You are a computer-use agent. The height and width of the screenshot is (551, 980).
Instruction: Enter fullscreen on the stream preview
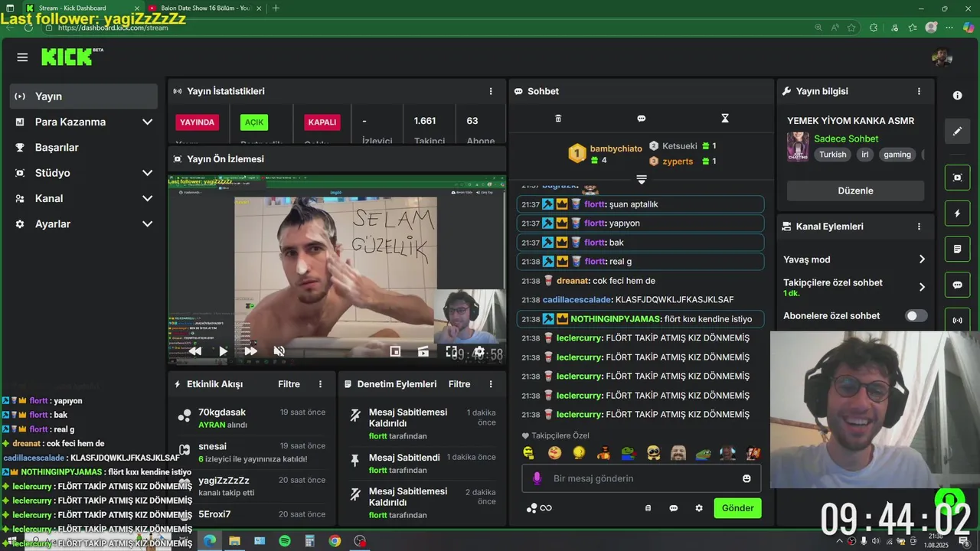[x=452, y=351]
